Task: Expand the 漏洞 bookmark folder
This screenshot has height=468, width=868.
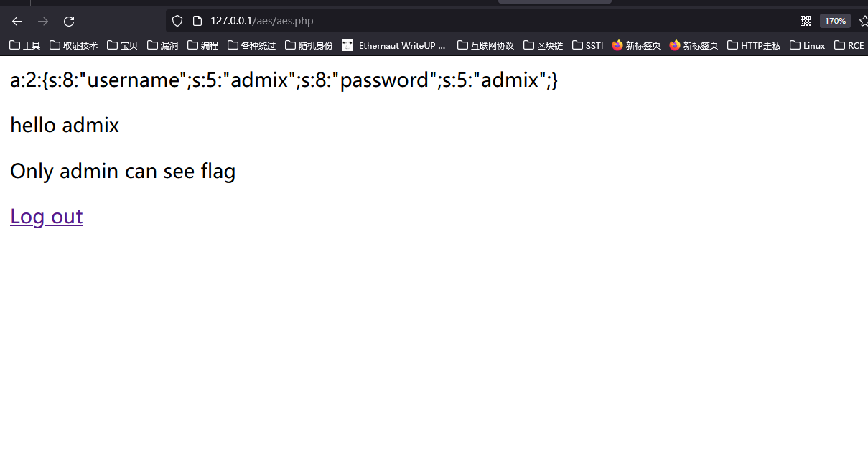Action: [163, 45]
